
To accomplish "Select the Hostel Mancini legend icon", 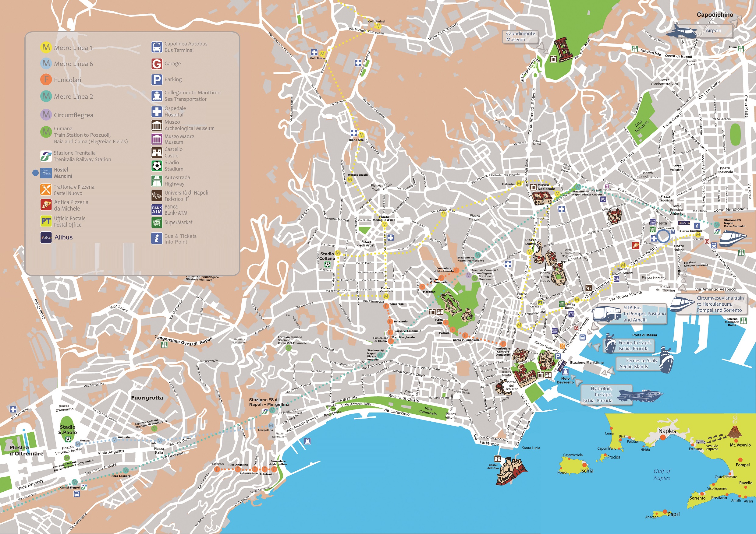I will [46, 173].
